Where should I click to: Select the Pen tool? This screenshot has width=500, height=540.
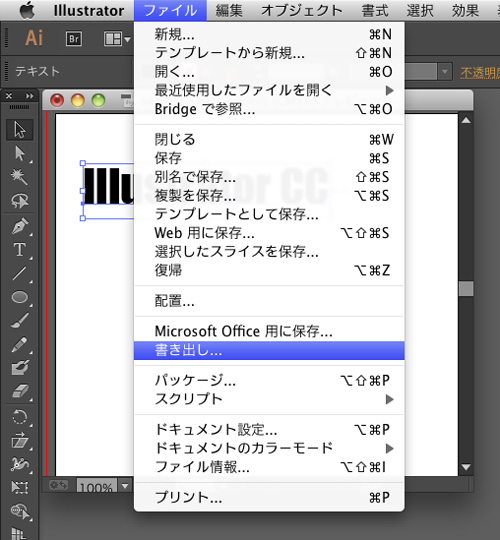coord(20,226)
